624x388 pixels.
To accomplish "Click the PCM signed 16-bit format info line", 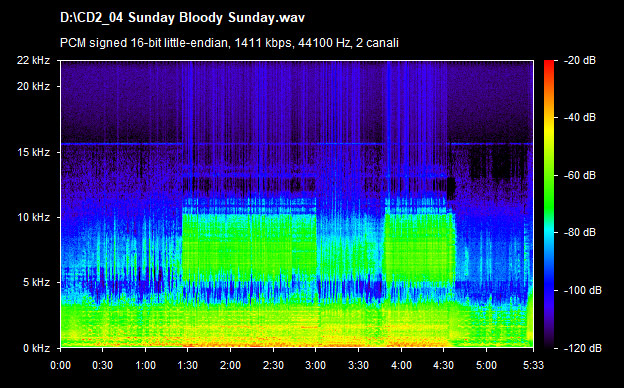I will coord(229,43).
